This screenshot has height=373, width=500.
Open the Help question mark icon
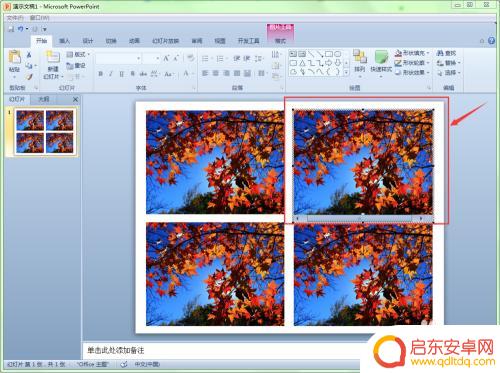[x=491, y=41]
